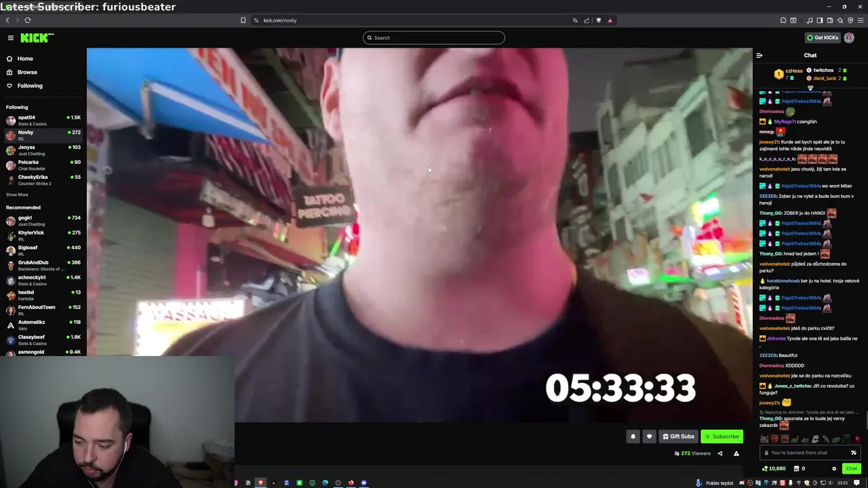Expand the gift leaderboard handle
The height and width of the screenshot is (488, 868).
point(810,87)
